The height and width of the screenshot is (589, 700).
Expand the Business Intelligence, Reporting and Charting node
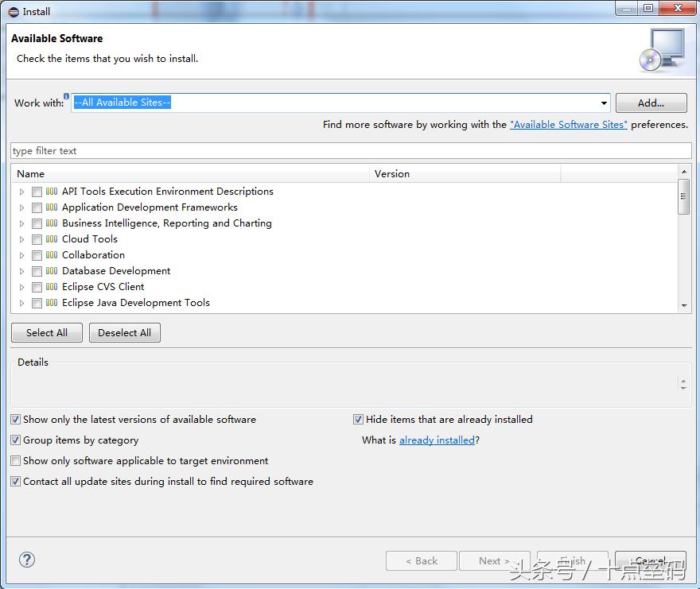(x=22, y=223)
